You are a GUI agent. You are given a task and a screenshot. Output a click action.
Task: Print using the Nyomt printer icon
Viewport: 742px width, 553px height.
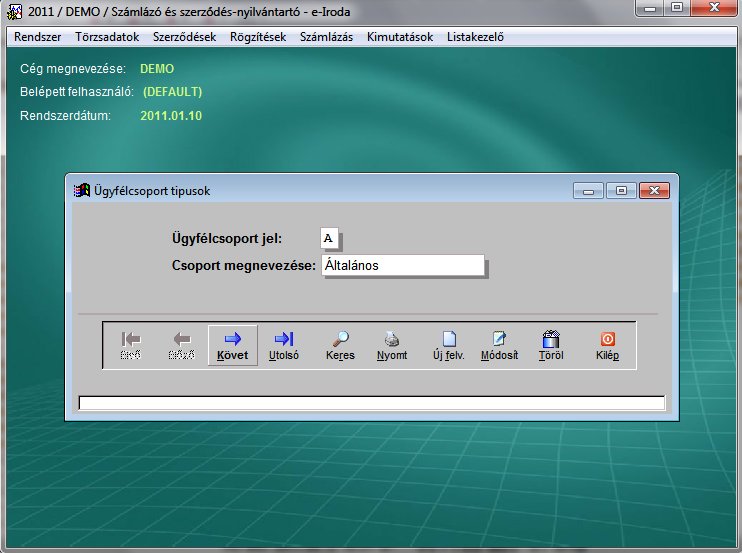coord(392,345)
